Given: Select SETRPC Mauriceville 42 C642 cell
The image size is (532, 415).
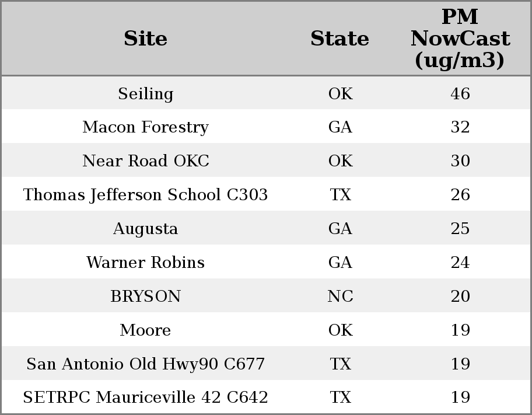Looking at the screenshot, I should pyautogui.click(x=145, y=397).
